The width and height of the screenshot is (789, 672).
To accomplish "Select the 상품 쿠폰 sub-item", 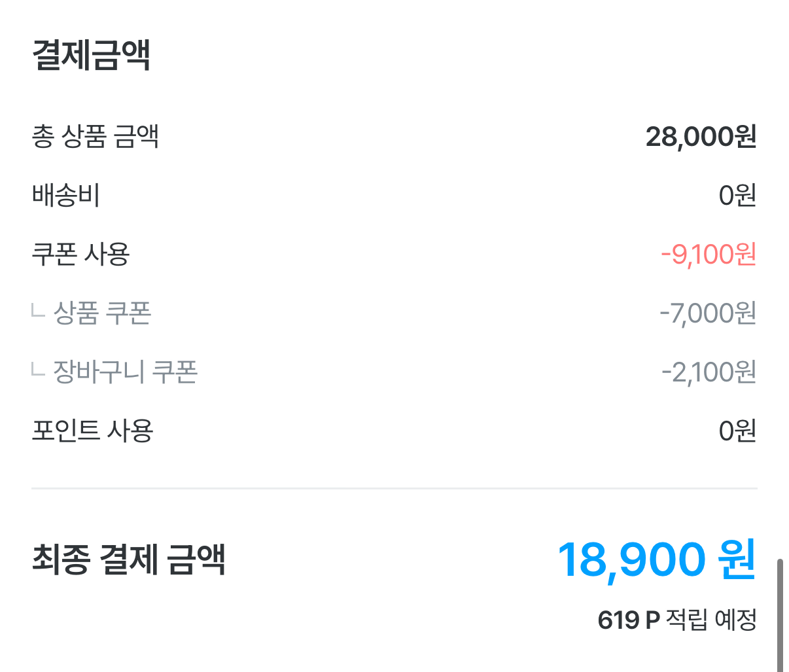I will click(x=102, y=313).
